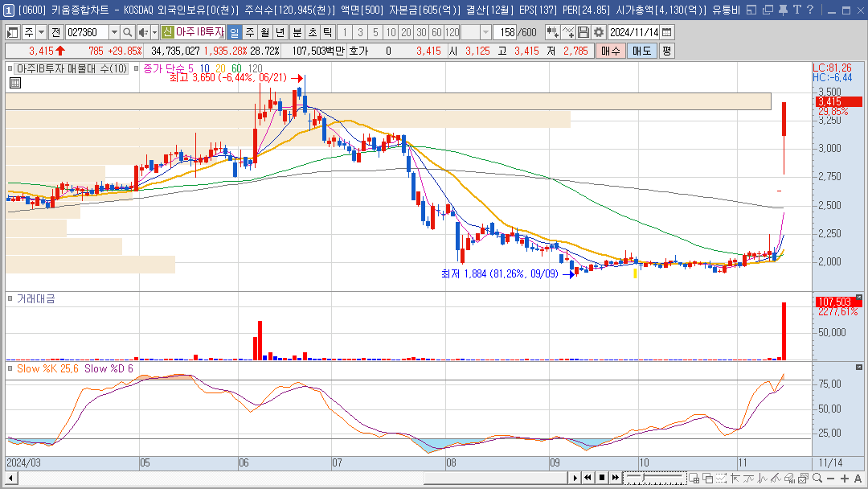Screen dimensions: 868x489
Task: Open the interval value dropdown after 120
Action: (485, 33)
